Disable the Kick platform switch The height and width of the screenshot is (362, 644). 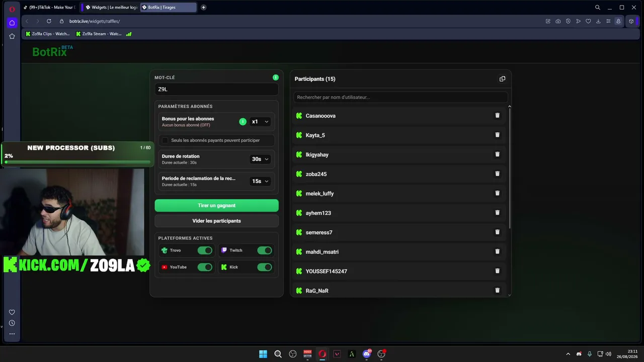265,267
